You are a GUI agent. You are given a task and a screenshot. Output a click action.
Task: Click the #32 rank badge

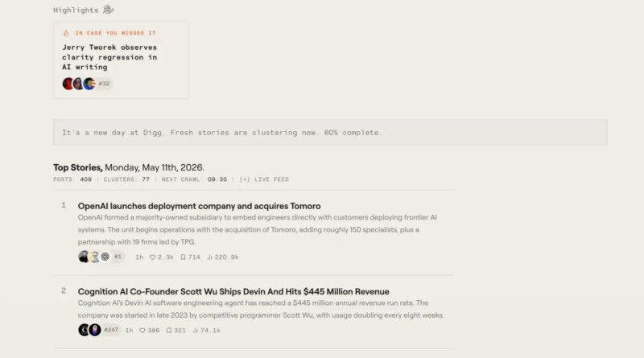click(x=104, y=84)
